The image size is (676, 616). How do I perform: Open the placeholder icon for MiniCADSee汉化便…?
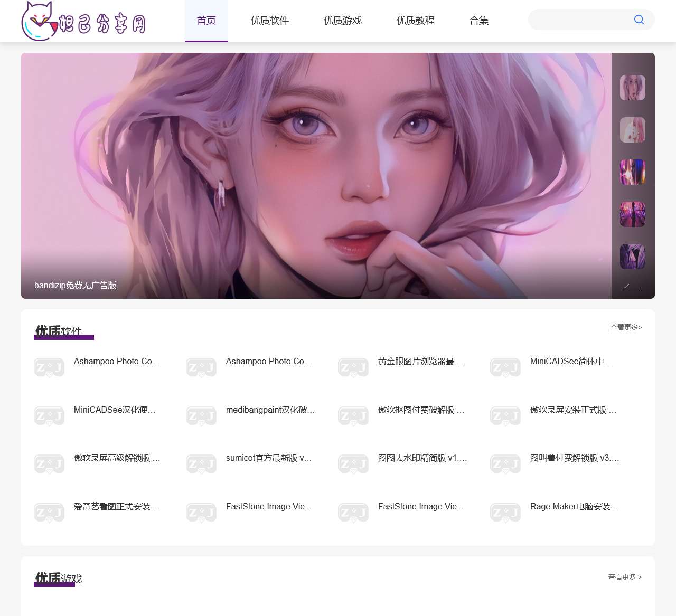point(49,416)
